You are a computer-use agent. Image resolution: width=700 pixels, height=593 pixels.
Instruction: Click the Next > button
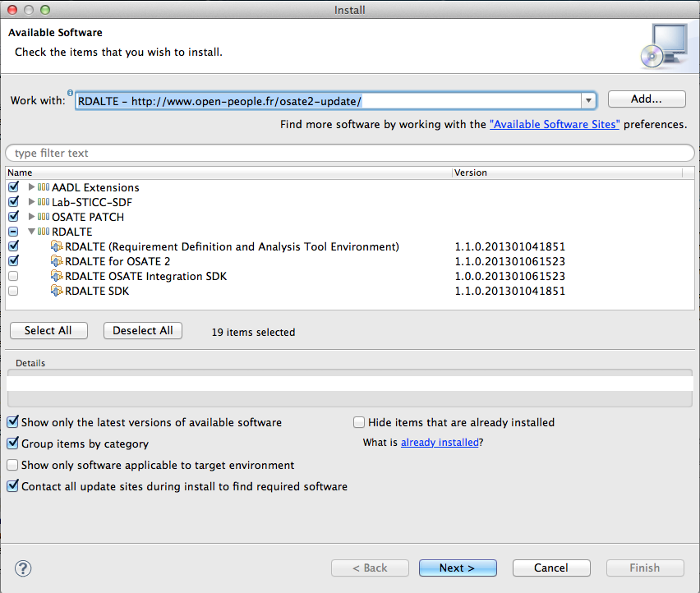[x=458, y=568]
